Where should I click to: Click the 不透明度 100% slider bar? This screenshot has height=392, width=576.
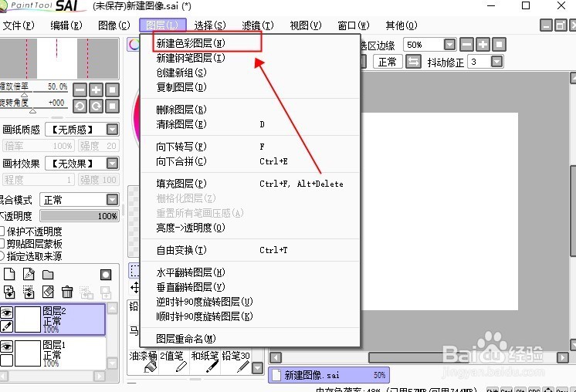pyautogui.click(x=80, y=216)
